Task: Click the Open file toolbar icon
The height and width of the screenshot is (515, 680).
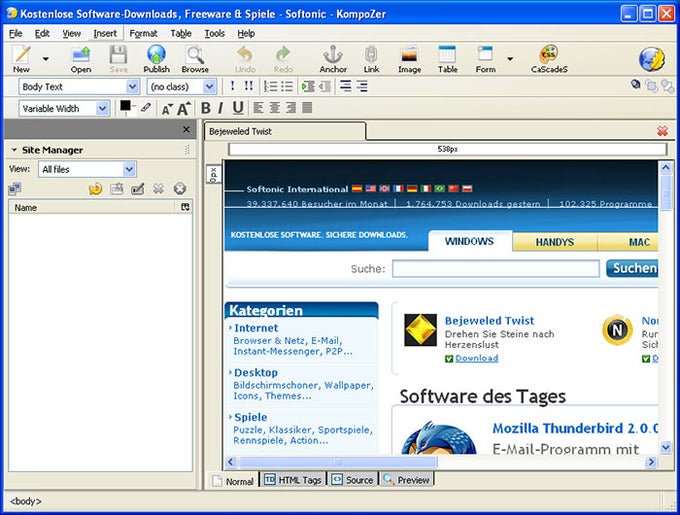Action: 81,59
